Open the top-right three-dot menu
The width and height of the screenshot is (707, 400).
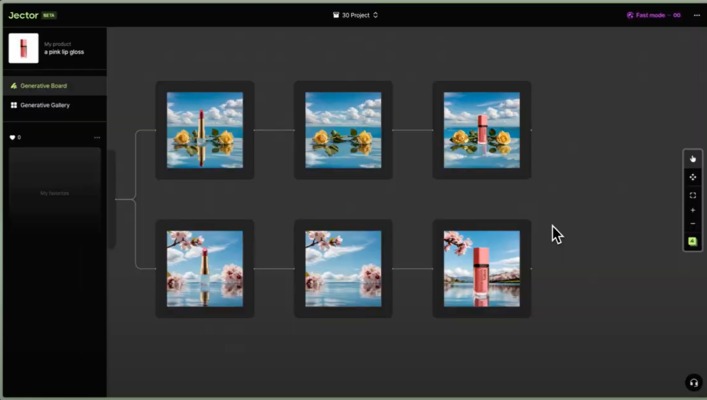tap(697, 15)
